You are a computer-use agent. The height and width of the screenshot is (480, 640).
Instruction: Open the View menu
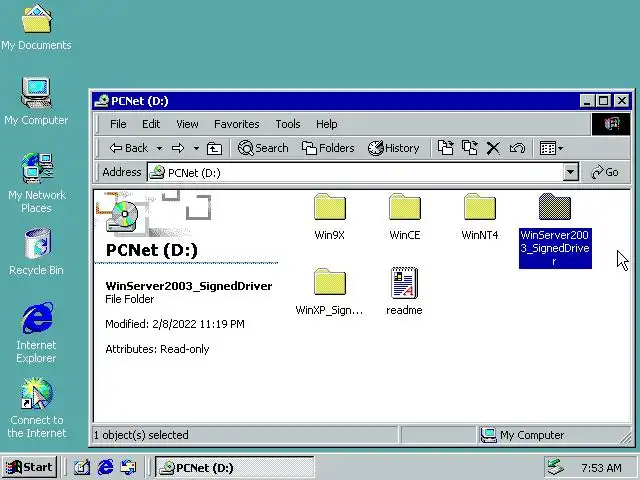pyautogui.click(x=187, y=124)
